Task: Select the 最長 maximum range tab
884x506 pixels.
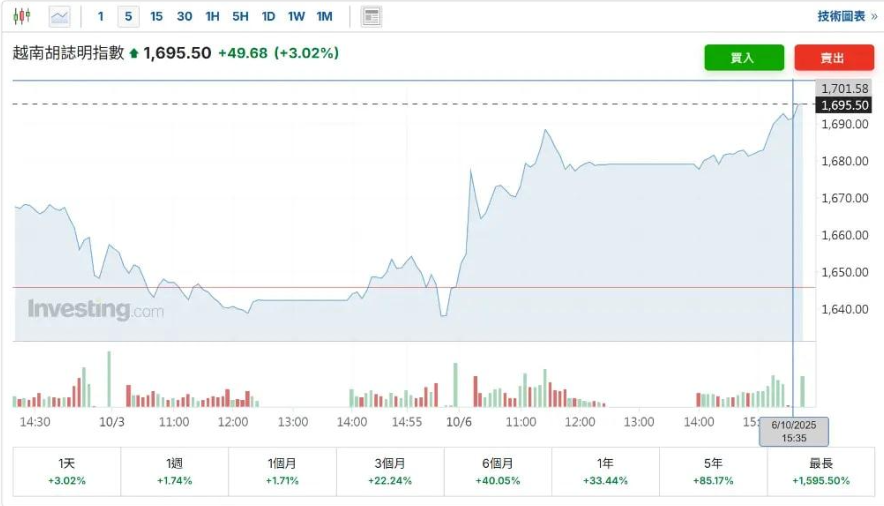Action: [821, 472]
